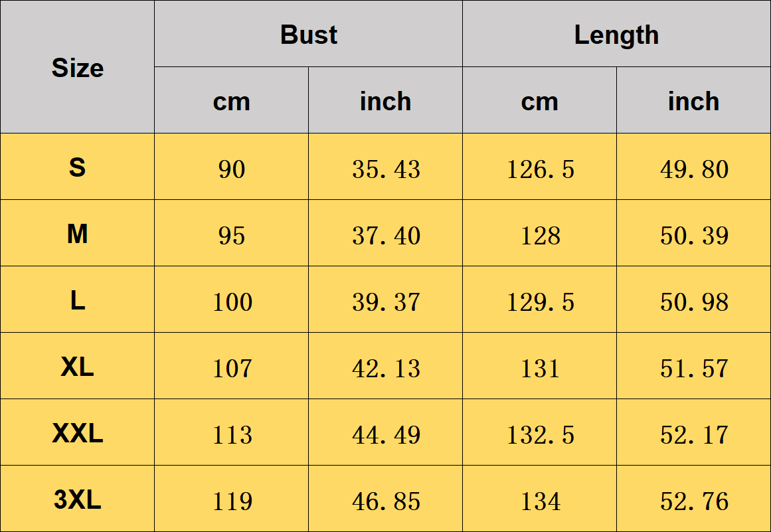This screenshot has width=771, height=532.
Task: Click the cm subheader under Length
Action: click(x=539, y=101)
